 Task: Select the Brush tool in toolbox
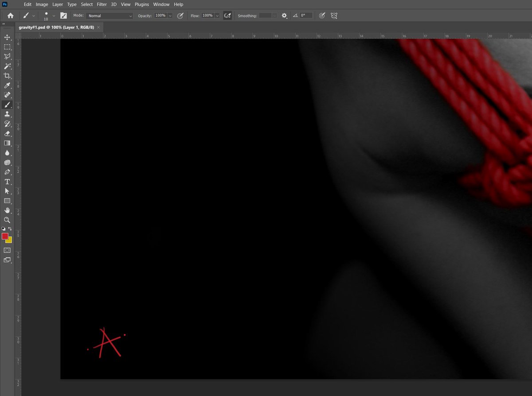pyautogui.click(x=7, y=105)
